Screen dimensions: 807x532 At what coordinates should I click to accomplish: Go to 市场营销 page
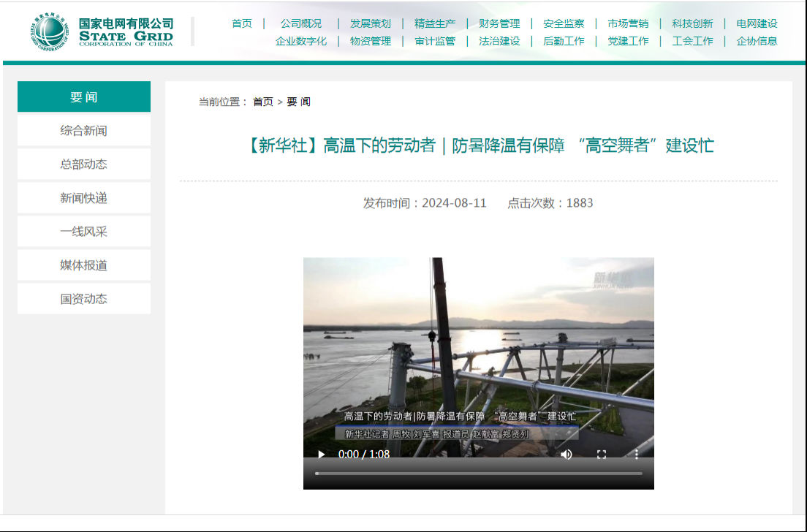click(x=628, y=23)
